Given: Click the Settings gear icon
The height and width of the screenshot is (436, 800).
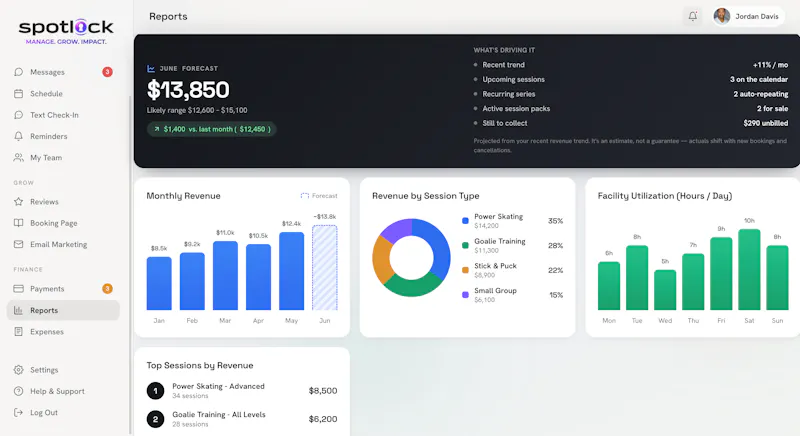Looking at the screenshot, I should pos(18,370).
